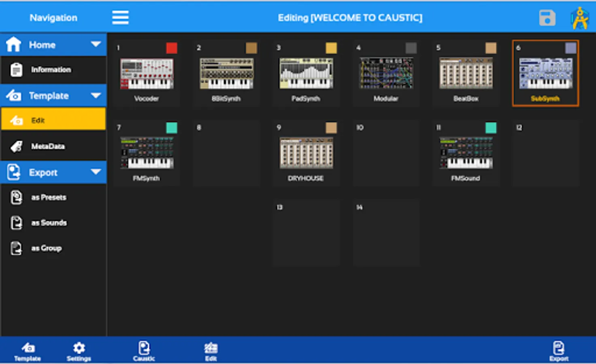
Task: Open the MetaData item
Action: click(53, 146)
